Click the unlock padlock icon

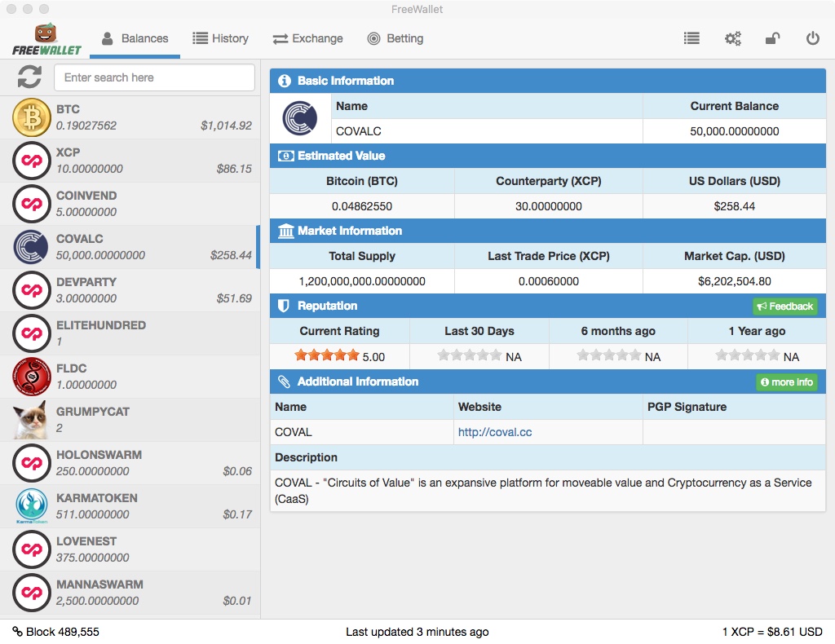click(772, 38)
